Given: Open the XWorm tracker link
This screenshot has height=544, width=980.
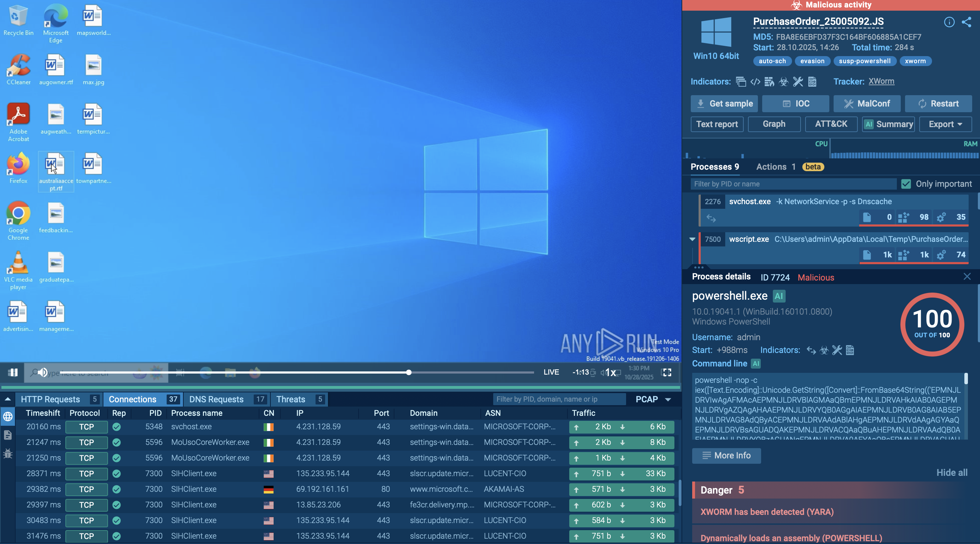Looking at the screenshot, I should coord(881,81).
